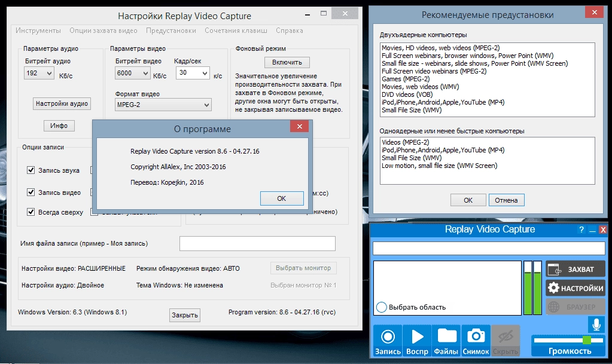Close the О программе dialog with X

(299, 126)
